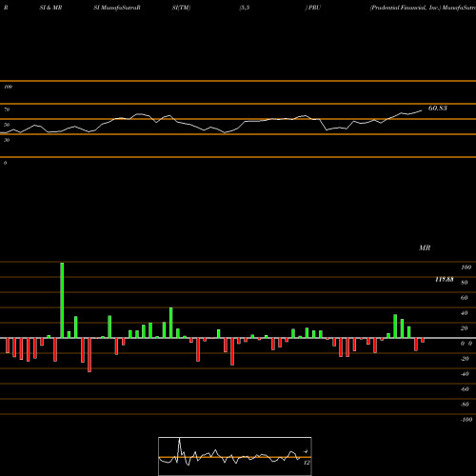The image size is (476, 476).
Task: Click the header text 'SI MunafaSutraR'
Action: click(x=117, y=8)
